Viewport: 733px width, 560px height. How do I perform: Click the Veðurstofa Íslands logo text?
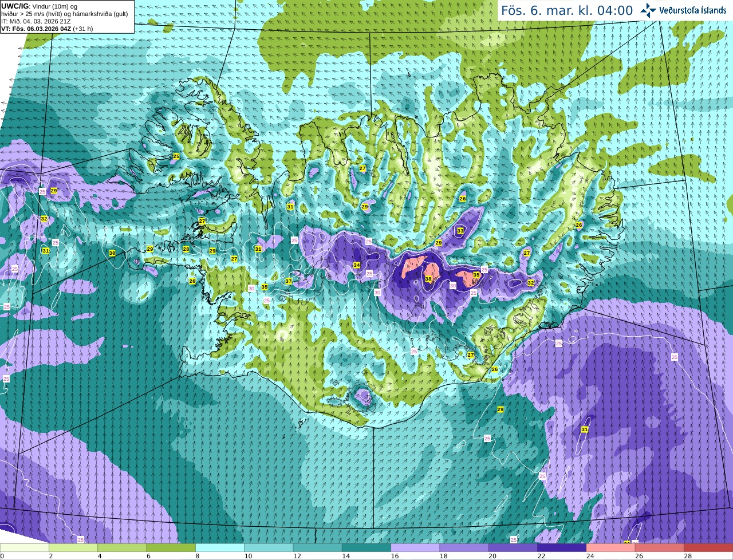pos(693,10)
